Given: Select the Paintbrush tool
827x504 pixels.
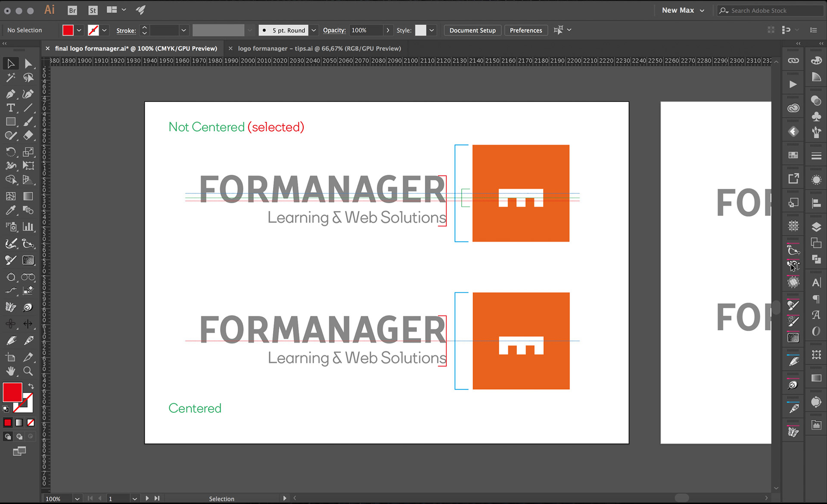Looking at the screenshot, I should point(28,122).
